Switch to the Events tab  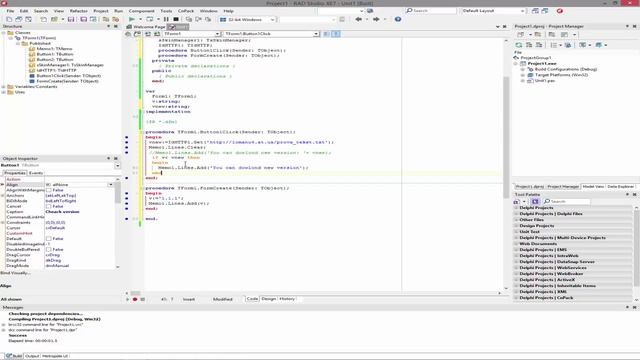[36, 173]
